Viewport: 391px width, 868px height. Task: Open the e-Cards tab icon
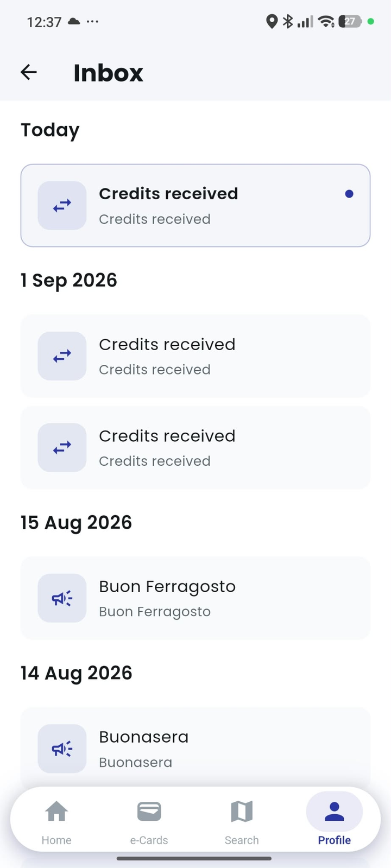pos(149,812)
